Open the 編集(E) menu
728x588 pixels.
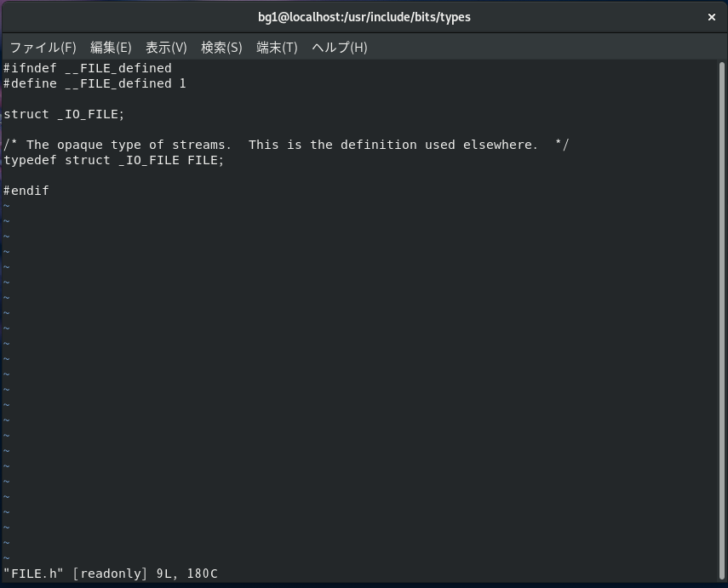111,48
